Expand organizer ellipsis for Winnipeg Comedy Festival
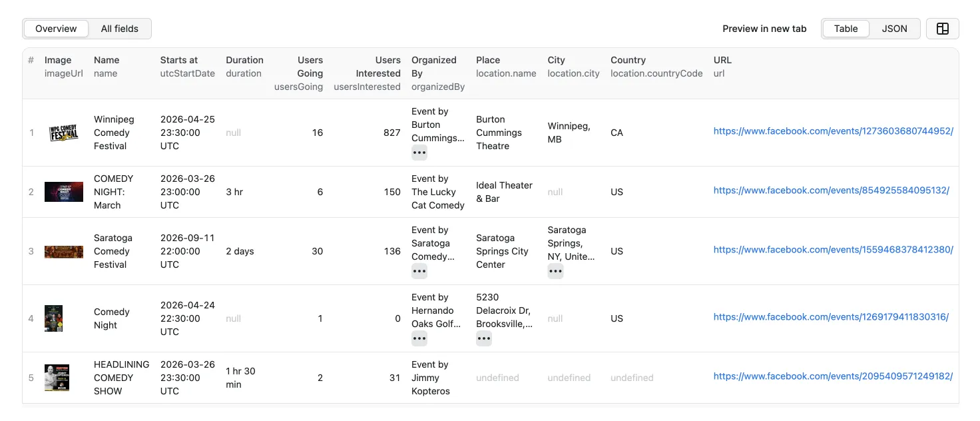Screen dimensions: 980x421 tap(419, 153)
